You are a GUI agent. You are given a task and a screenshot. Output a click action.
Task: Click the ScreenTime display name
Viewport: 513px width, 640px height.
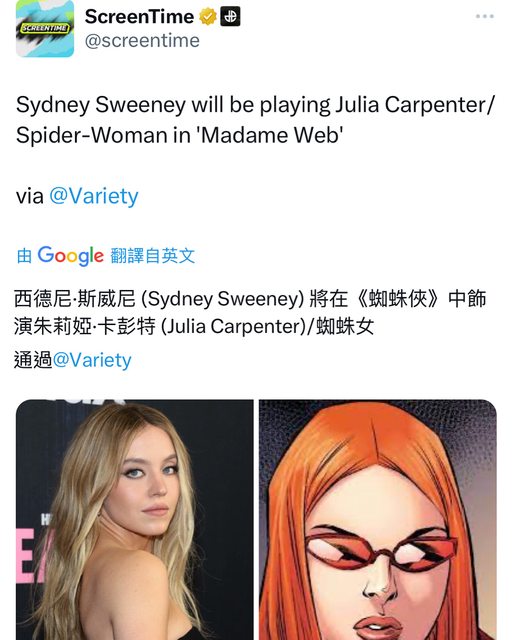coord(139,17)
